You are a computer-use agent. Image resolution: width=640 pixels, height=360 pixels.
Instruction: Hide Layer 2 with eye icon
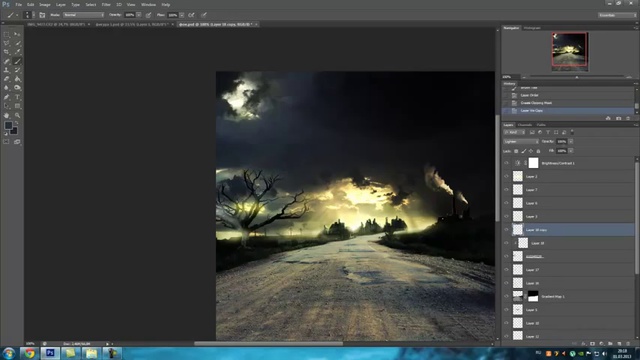[x=507, y=176]
